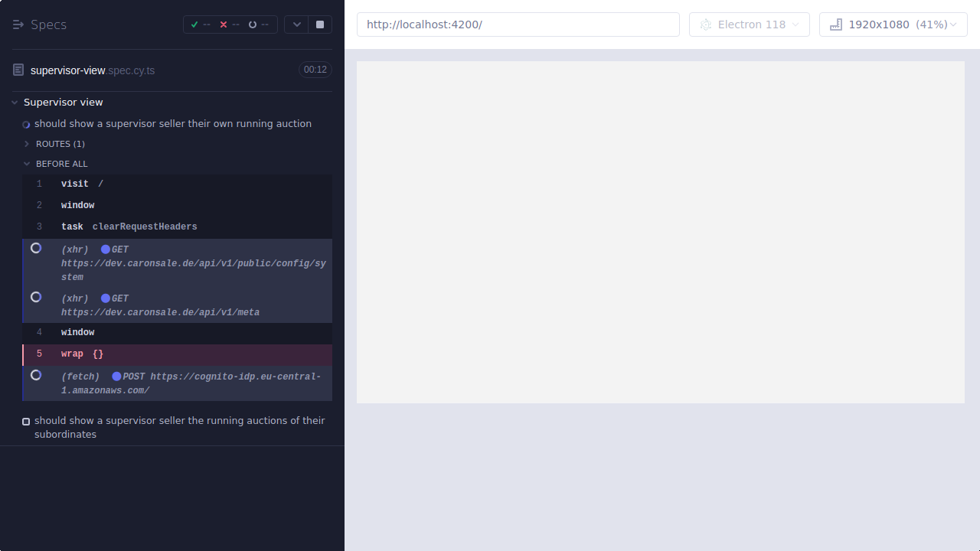
Task: Open the Electron 118 browser dropdown
Action: 749,24
